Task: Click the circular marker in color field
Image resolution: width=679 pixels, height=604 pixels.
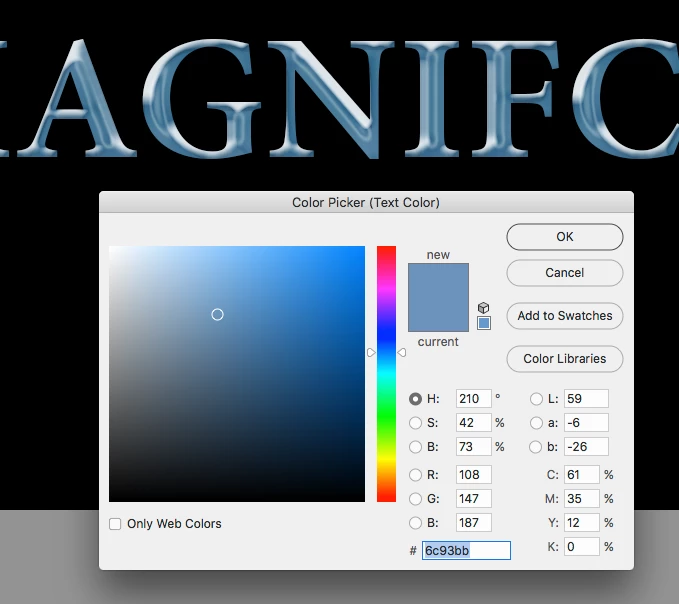Action: point(217,314)
